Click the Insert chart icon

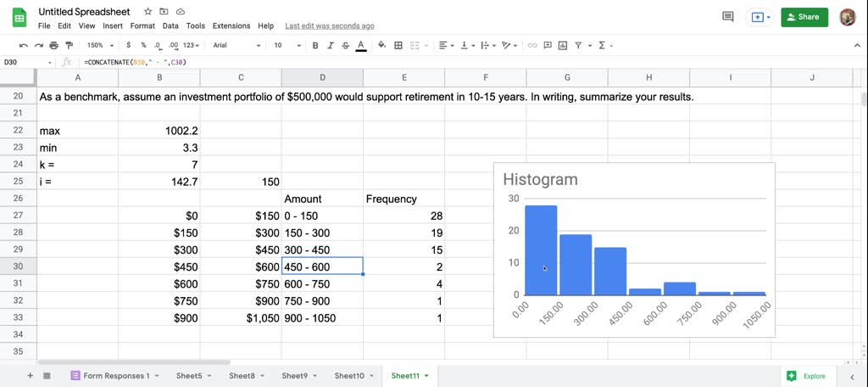coord(563,45)
